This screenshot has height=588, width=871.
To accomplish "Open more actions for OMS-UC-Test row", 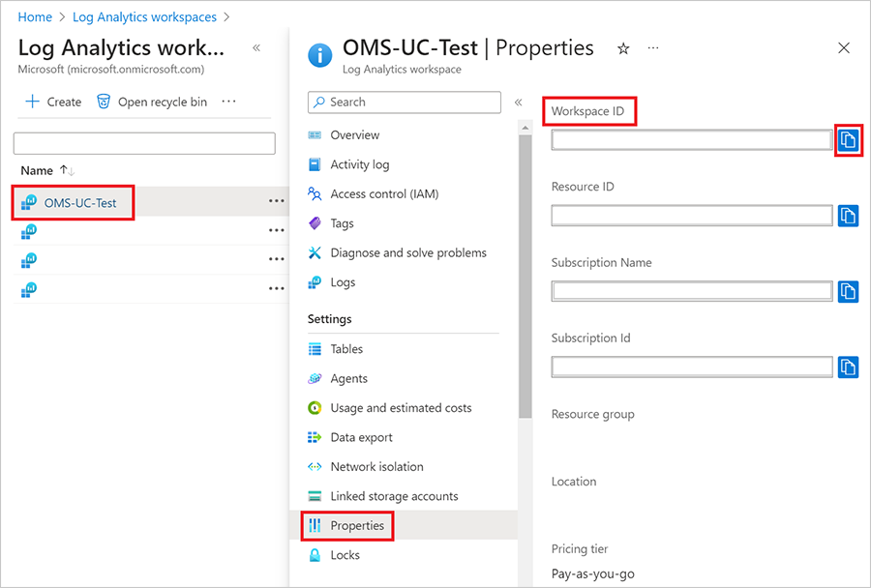I will pyautogui.click(x=276, y=201).
